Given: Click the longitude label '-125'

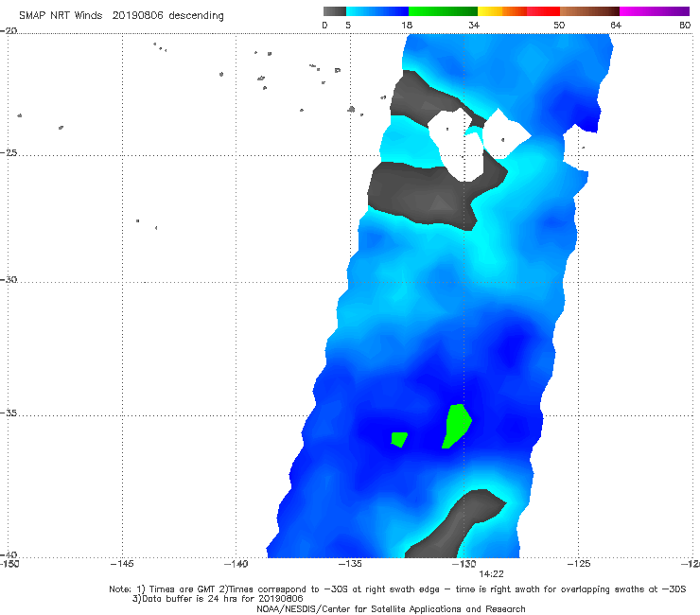Looking at the screenshot, I should [x=579, y=564].
